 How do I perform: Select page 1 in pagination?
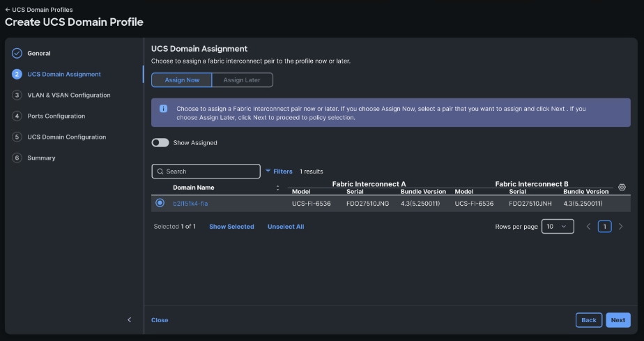pyautogui.click(x=604, y=227)
